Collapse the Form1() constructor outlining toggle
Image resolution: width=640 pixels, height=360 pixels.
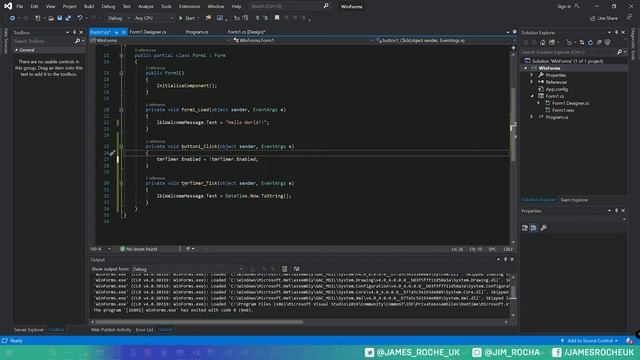[121, 73]
